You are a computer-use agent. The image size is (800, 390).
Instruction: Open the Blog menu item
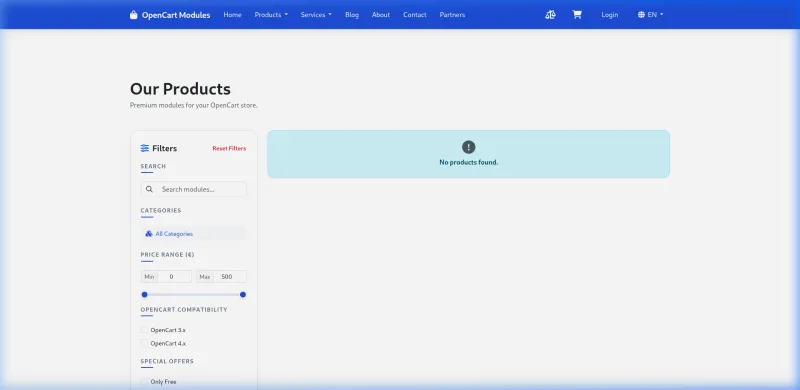tap(352, 15)
